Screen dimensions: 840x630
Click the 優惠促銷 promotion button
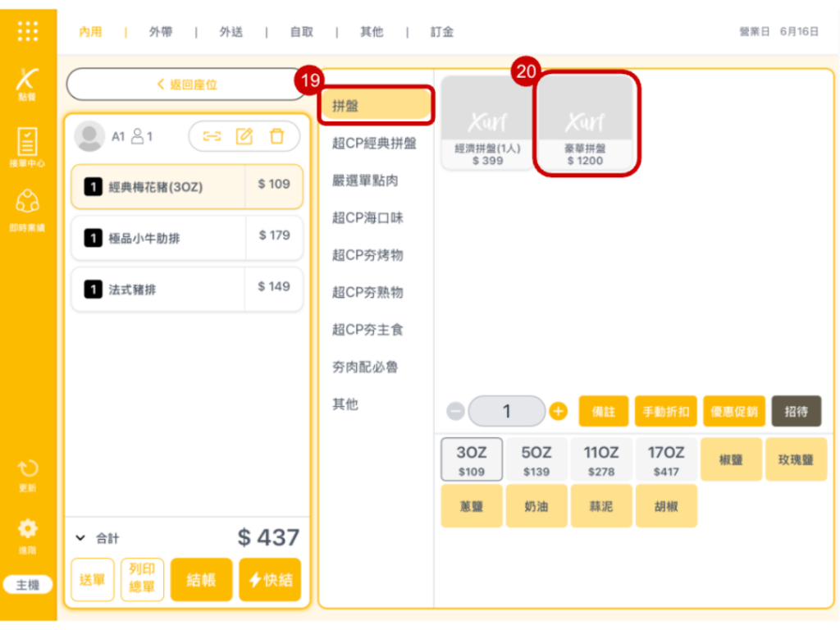point(733,411)
